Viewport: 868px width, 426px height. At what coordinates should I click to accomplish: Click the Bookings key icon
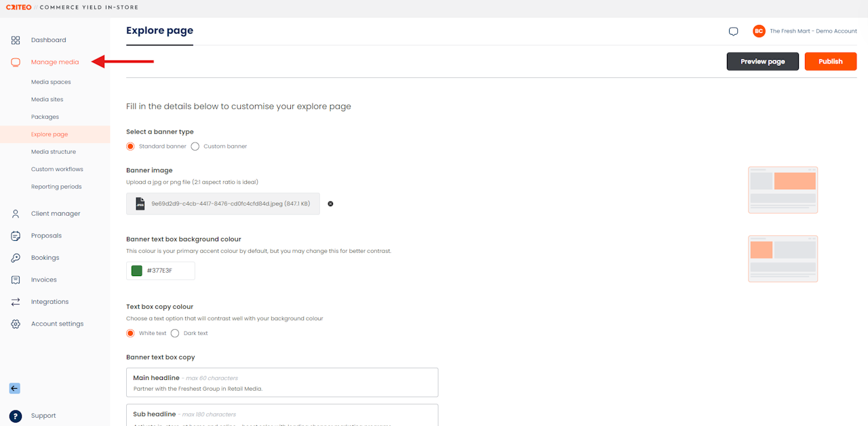click(16, 258)
